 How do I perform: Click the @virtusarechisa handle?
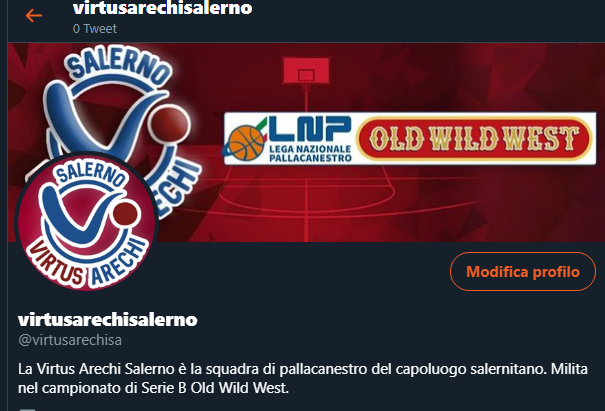click(70, 340)
